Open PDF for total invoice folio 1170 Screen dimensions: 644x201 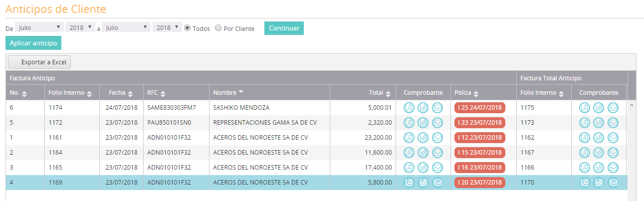point(584,183)
